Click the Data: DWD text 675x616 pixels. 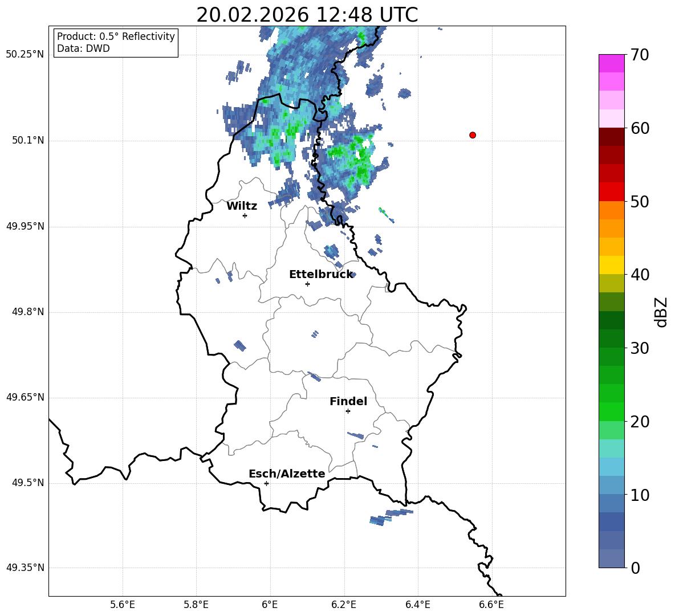(x=83, y=48)
